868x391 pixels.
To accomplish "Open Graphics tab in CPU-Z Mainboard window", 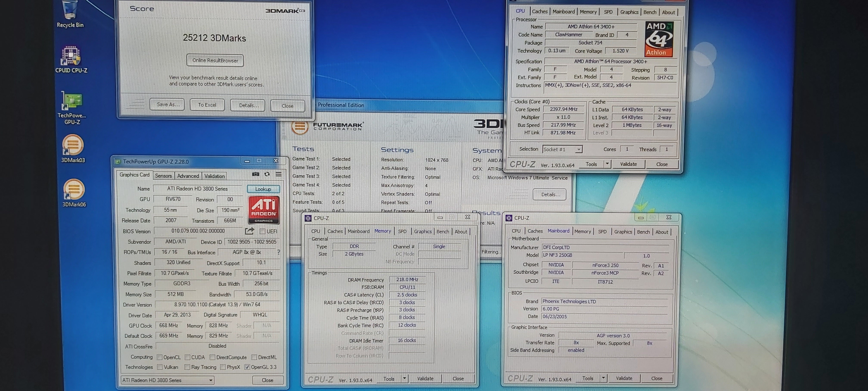I will pyautogui.click(x=623, y=232).
